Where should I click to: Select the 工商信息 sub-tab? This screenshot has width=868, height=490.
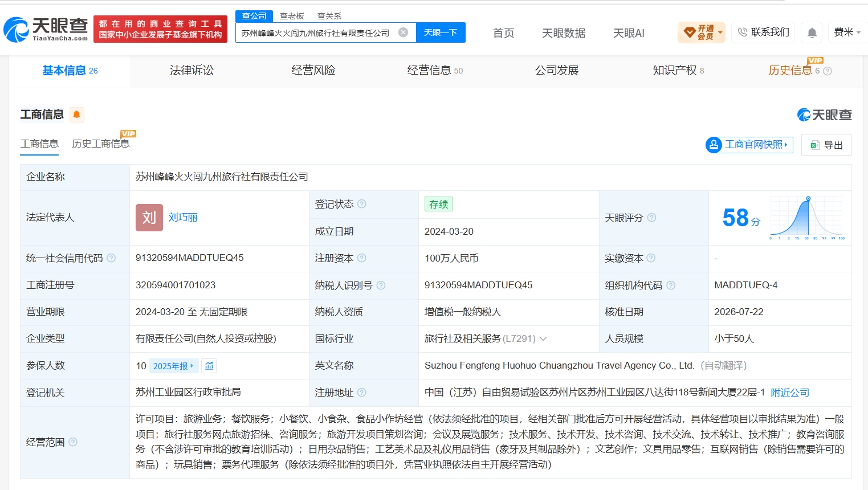pyautogui.click(x=39, y=144)
